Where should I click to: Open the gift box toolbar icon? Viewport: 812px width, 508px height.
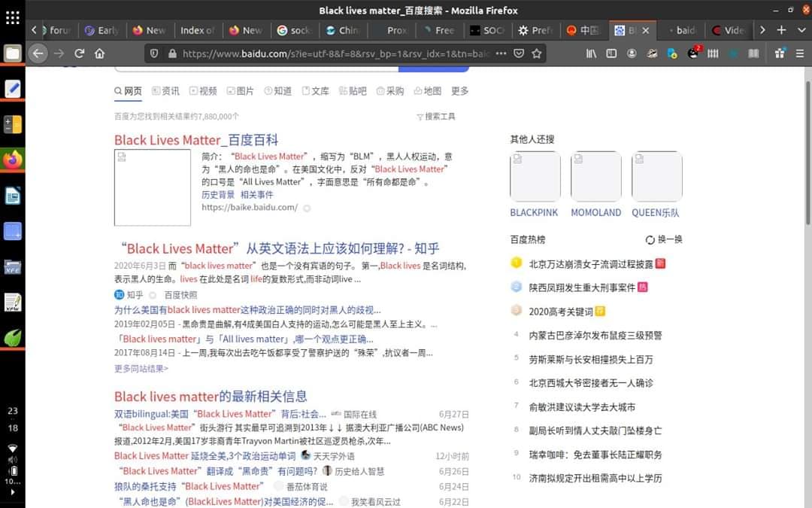780,53
